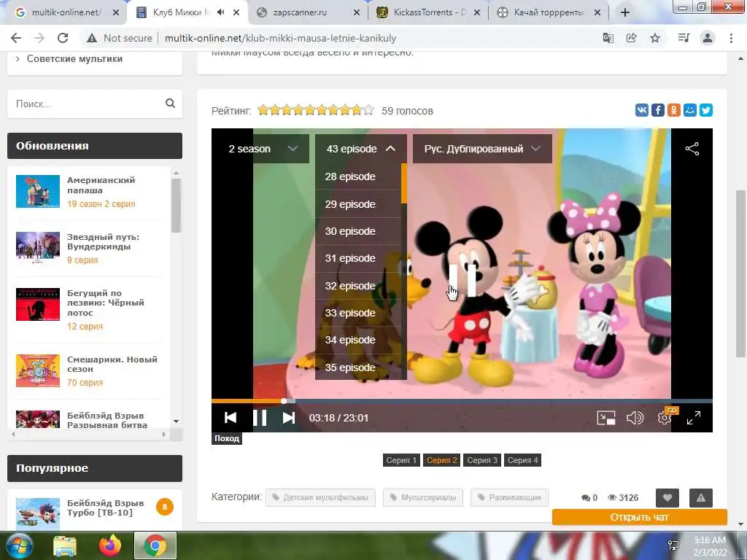Screen dimensions: 747x560
Task: Rate with the tenth star
Action: [x=368, y=111]
